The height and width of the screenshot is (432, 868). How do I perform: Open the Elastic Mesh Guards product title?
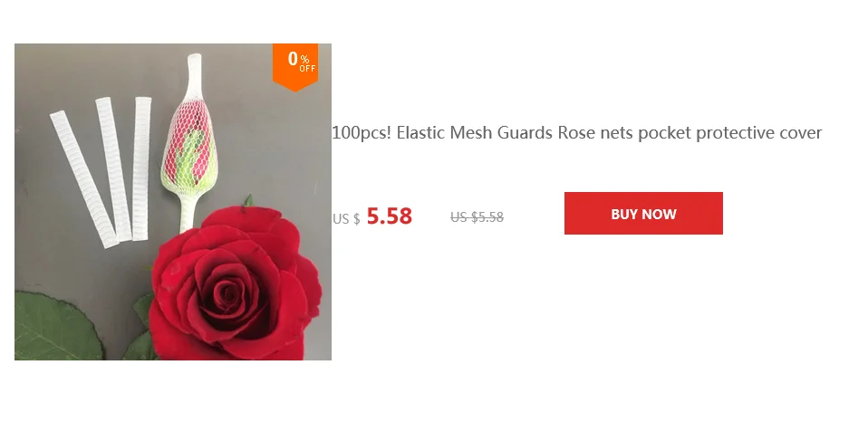tap(577, 133)
